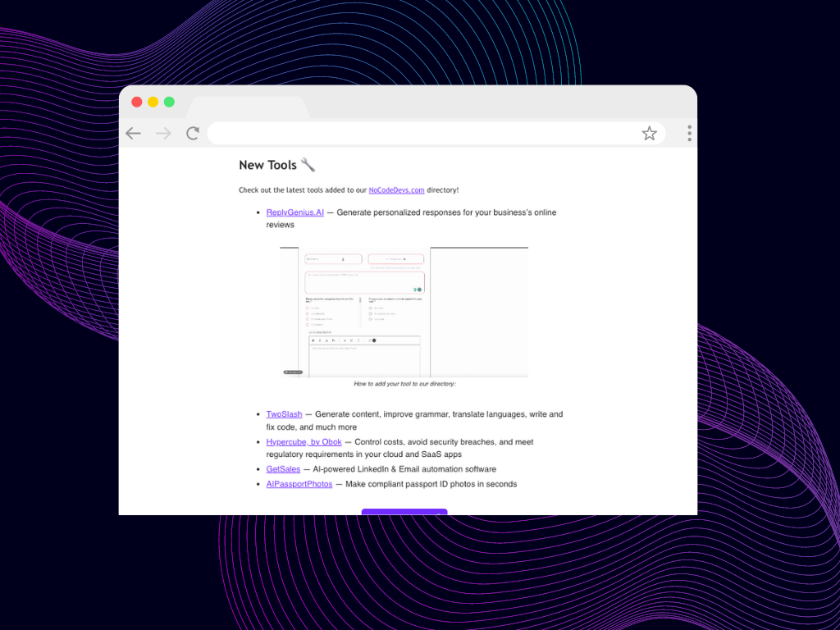The image size is (840, 630).
Task: Click the New Tools heading
Action: (x=277, y=165)
